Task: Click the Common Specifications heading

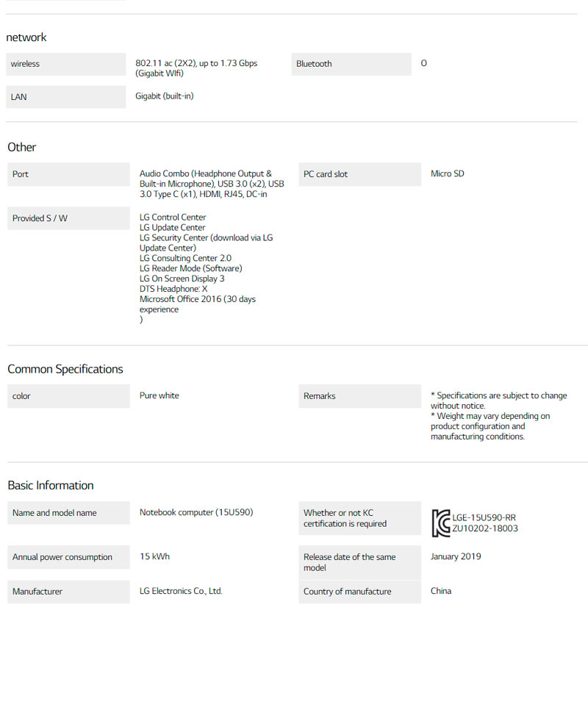Action: [65, 369]
